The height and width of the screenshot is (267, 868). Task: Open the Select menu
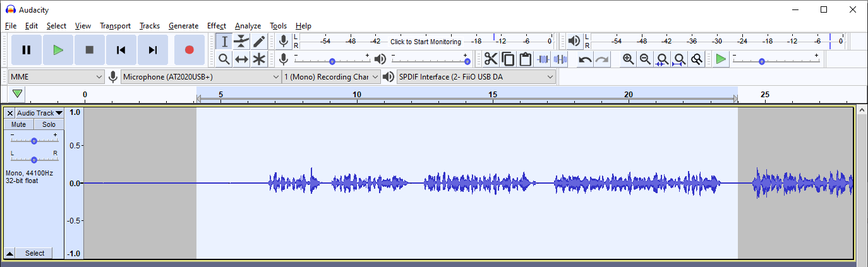tap(56, 26)
